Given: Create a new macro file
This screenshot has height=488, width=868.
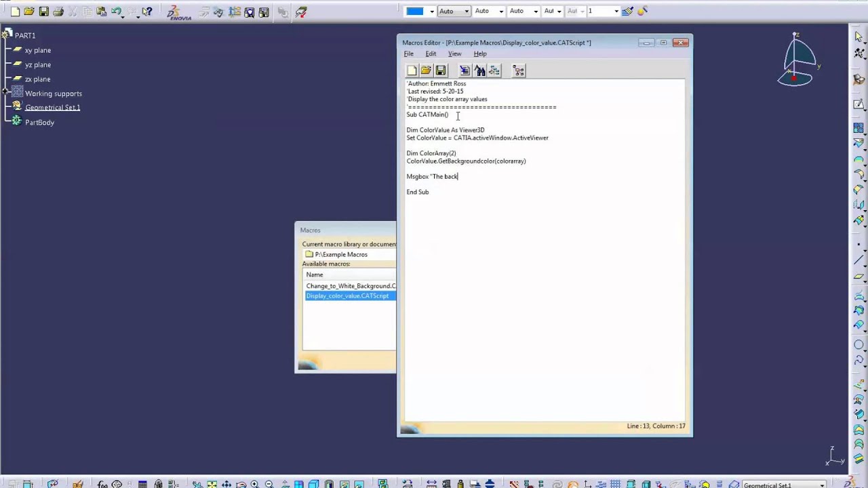Looking at the screenshot, I should coord(412,70).
